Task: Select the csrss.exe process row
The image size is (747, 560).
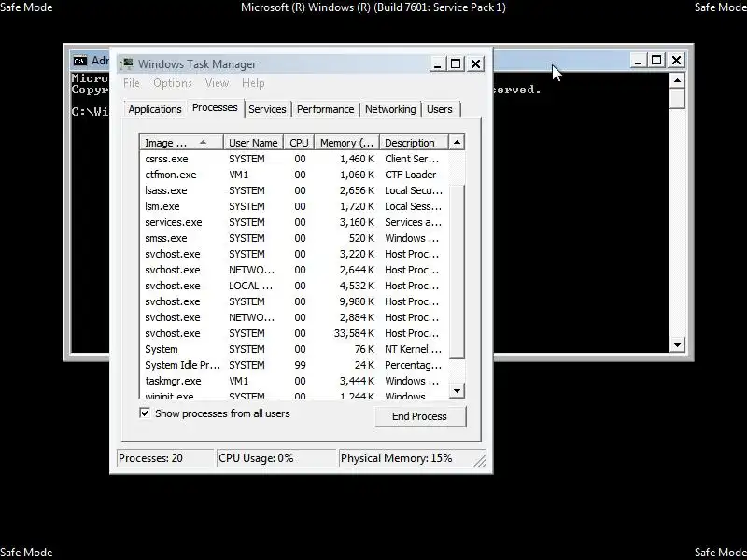Action: [294, 159]
